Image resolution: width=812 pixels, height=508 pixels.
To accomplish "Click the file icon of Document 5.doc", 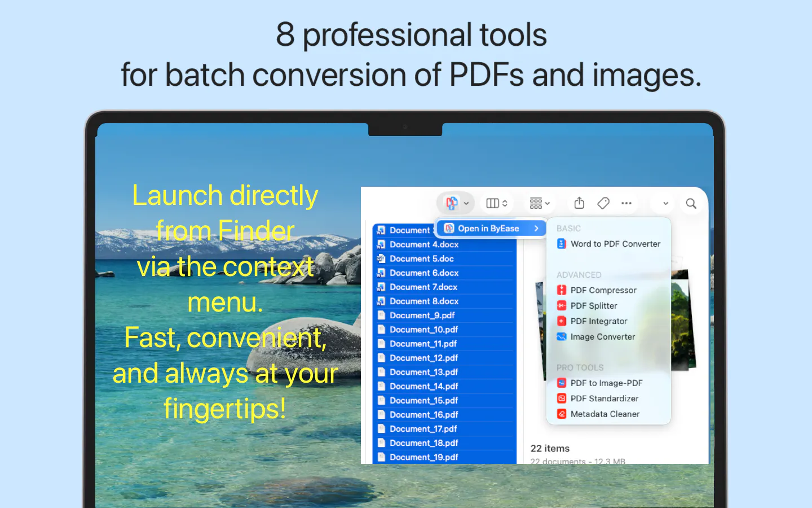I will [381, 259].
